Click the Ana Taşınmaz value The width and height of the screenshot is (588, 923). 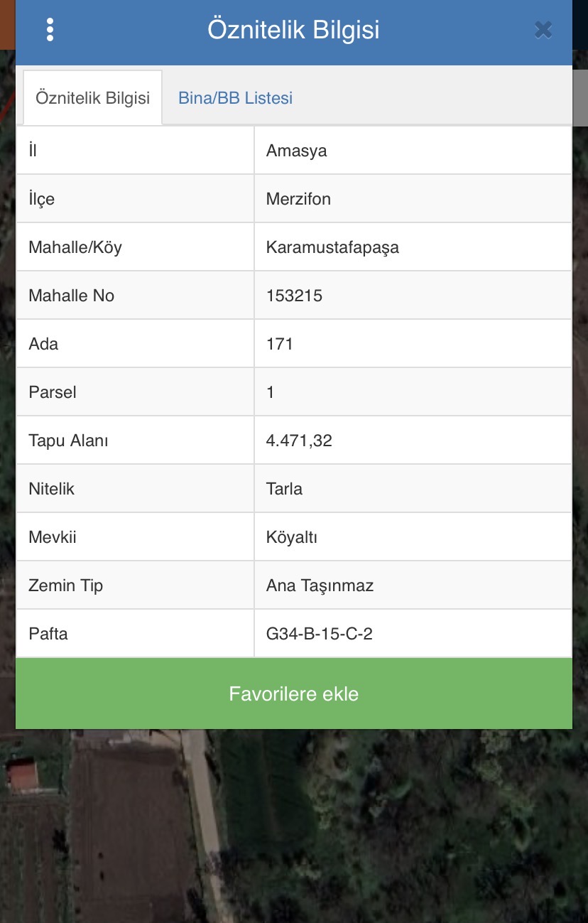pos(320,585)
